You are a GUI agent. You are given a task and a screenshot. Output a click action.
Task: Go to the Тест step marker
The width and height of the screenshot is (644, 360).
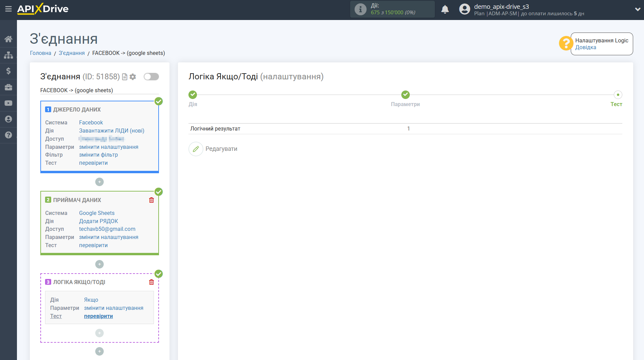(618, 95)
